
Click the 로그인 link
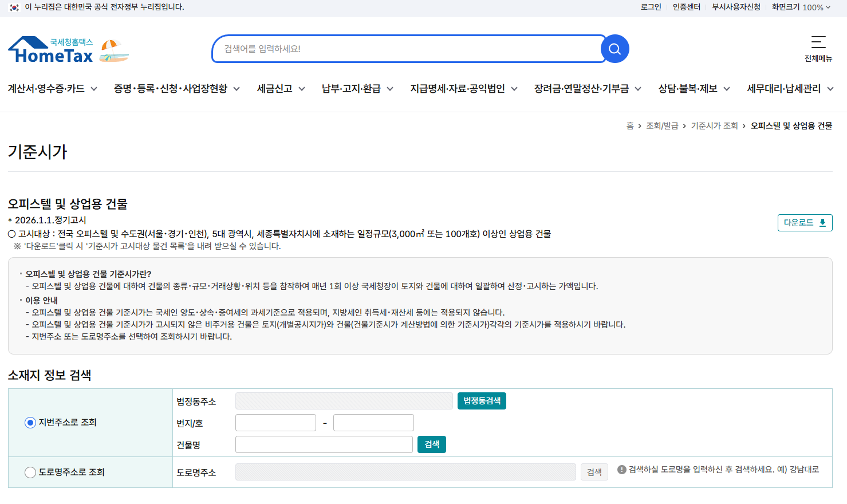coord(651,7)
